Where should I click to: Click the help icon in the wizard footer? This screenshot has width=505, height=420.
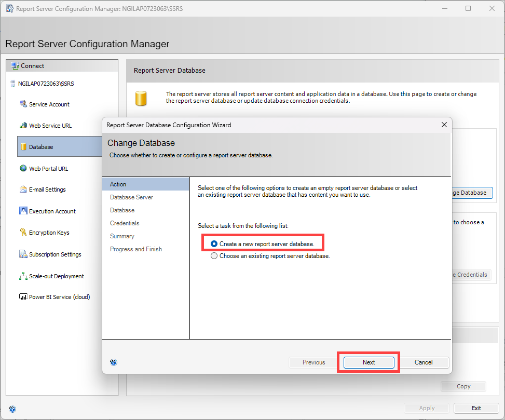click(114, 362)
